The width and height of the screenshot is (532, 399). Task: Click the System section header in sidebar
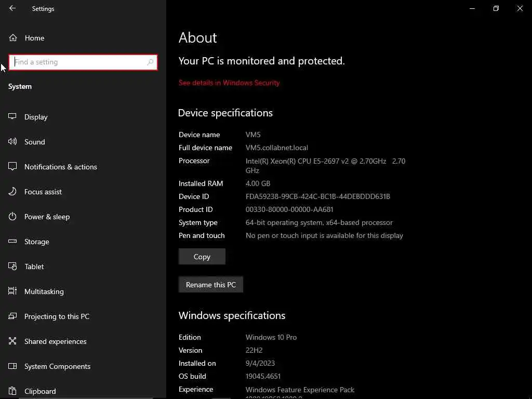coord(20,87)
